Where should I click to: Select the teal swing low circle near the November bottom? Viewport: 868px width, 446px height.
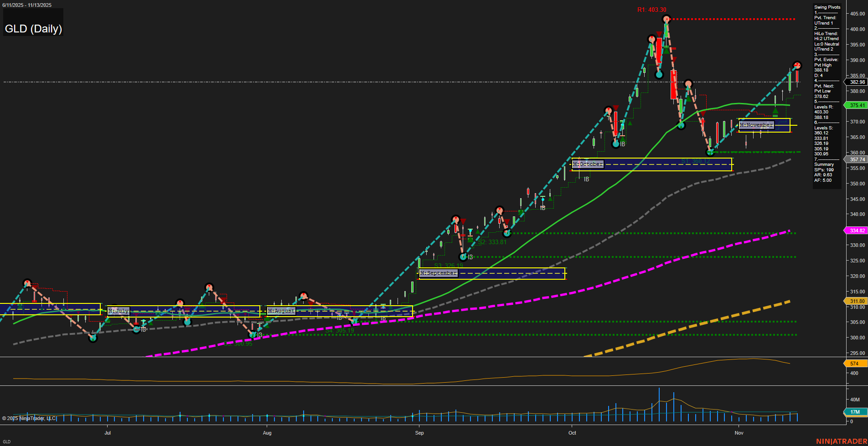pyautogui.click(x=710, y=153)
